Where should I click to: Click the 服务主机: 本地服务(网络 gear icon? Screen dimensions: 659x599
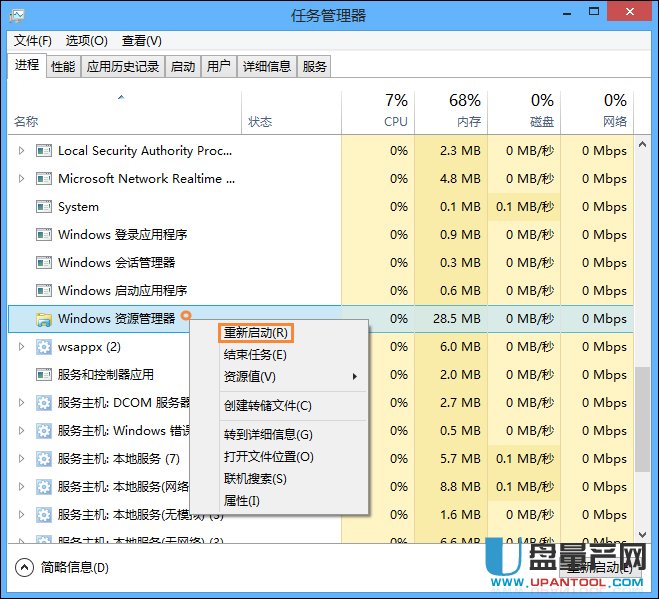click(x=44, y=487)
